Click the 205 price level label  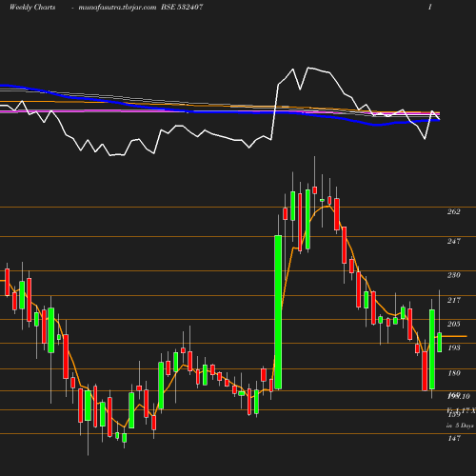pos(454,324)
